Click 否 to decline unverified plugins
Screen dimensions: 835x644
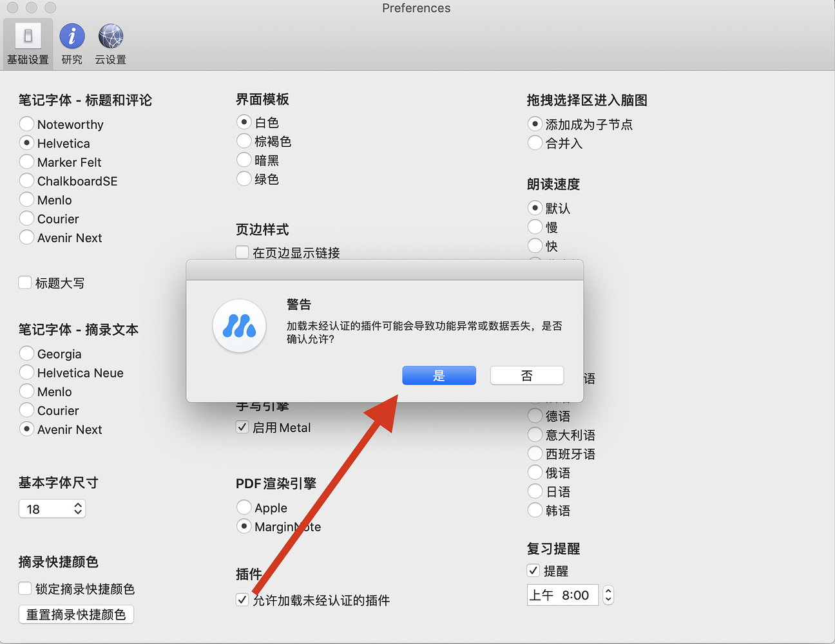click(526, 375)
